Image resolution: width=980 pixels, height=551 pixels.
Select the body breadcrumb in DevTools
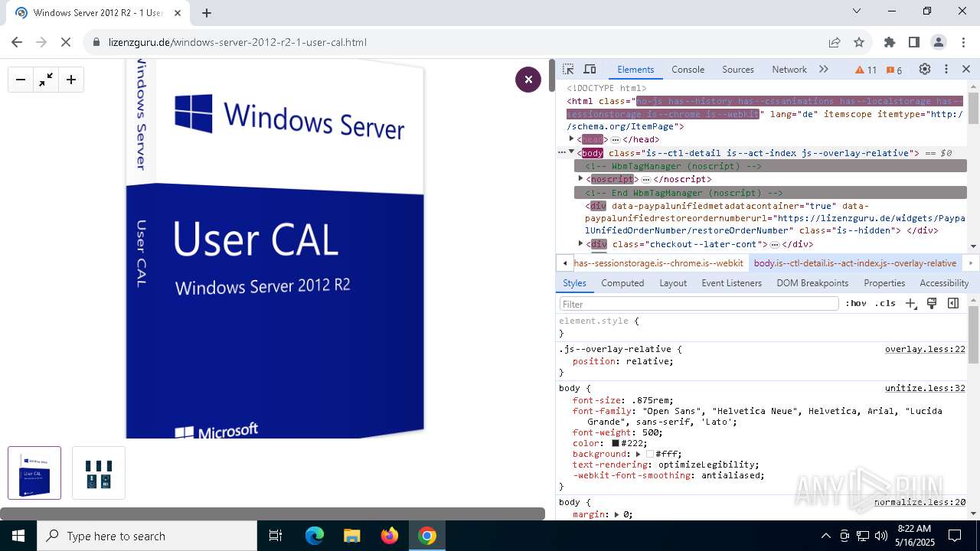(x=855, y=262)
